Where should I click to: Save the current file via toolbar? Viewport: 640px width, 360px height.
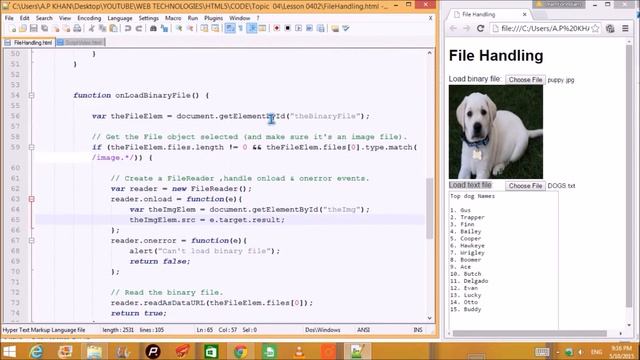[34, 28]
